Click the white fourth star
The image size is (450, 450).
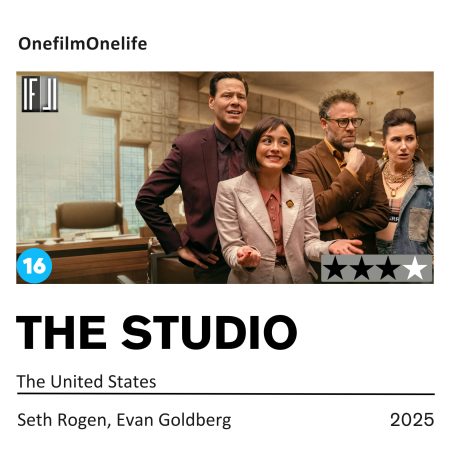click(415, 269)
